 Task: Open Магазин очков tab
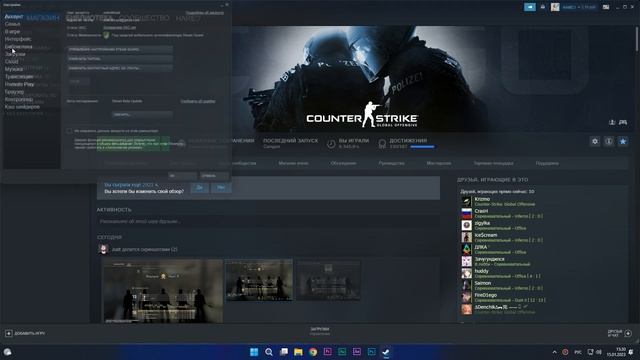tap(293, 163)
